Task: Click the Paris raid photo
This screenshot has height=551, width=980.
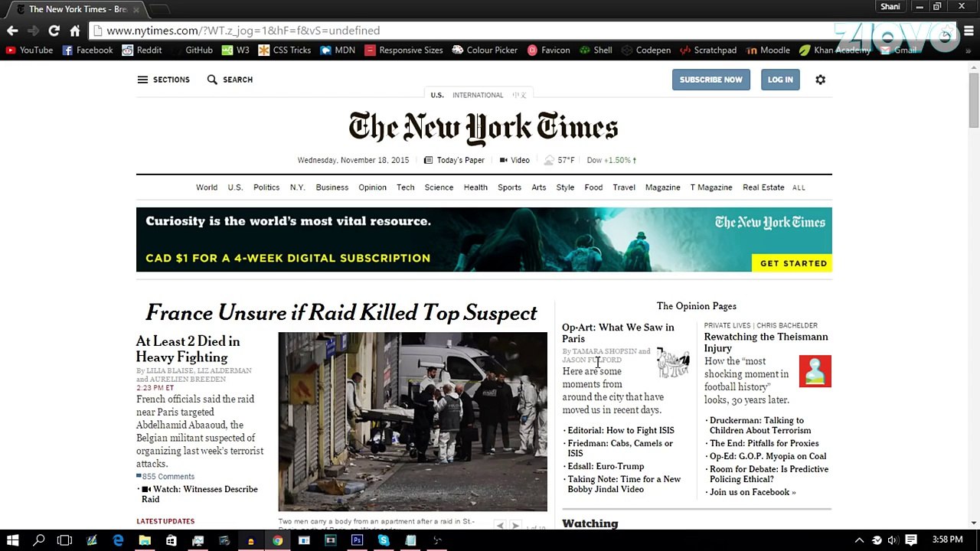Action: pos(413,422)
